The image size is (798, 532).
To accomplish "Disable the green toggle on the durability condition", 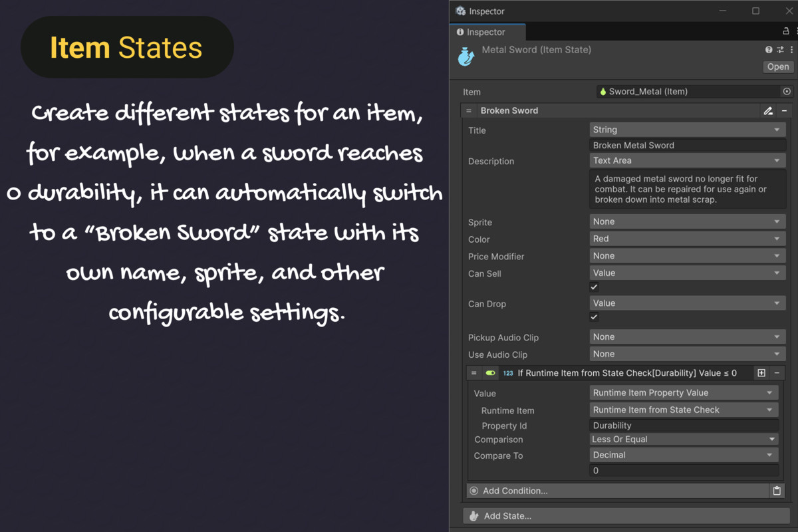I will coord(490,373).
